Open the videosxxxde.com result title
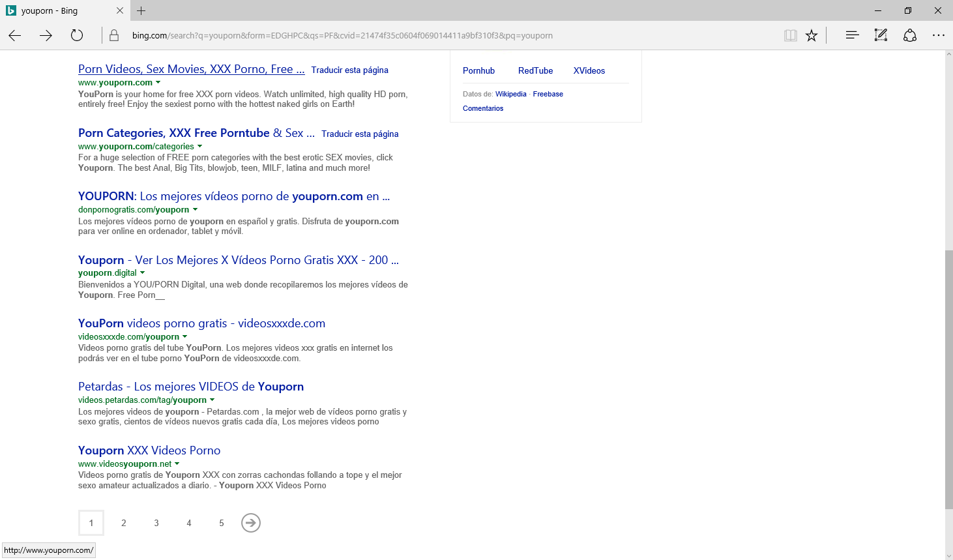 [x=201, y=323]
